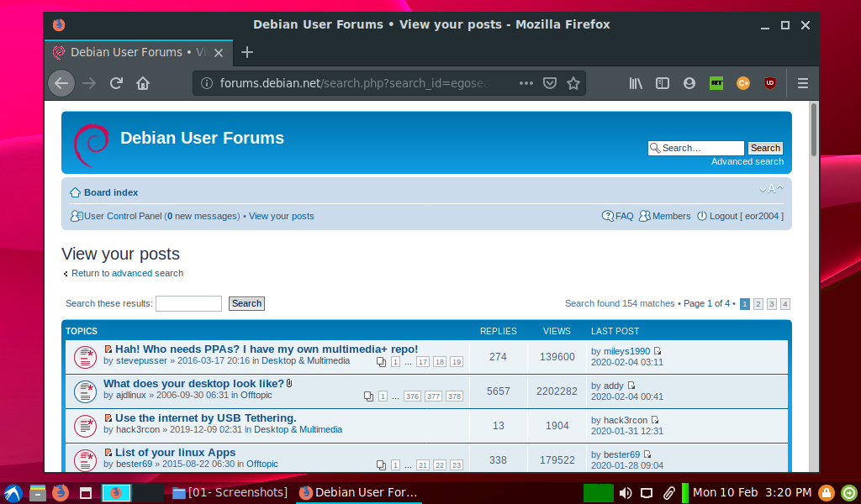Open the Firefox hamburger menu
This screenshot has height=504, width=861.
(803, 83)
